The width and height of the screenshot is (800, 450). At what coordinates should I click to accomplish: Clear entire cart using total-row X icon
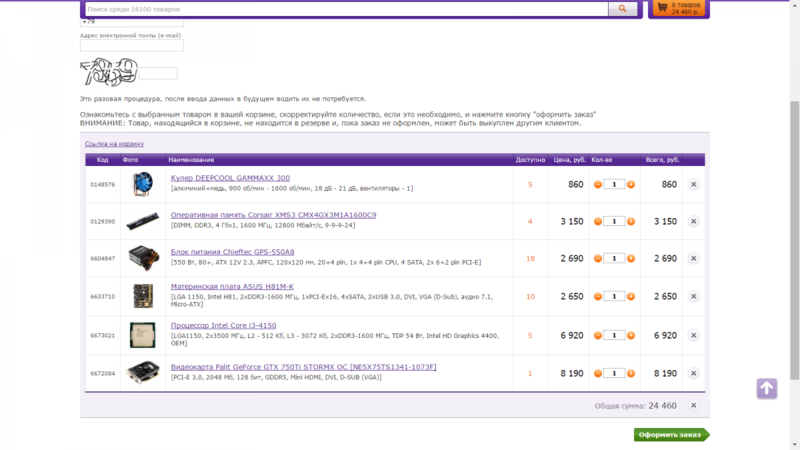(693, 405)
